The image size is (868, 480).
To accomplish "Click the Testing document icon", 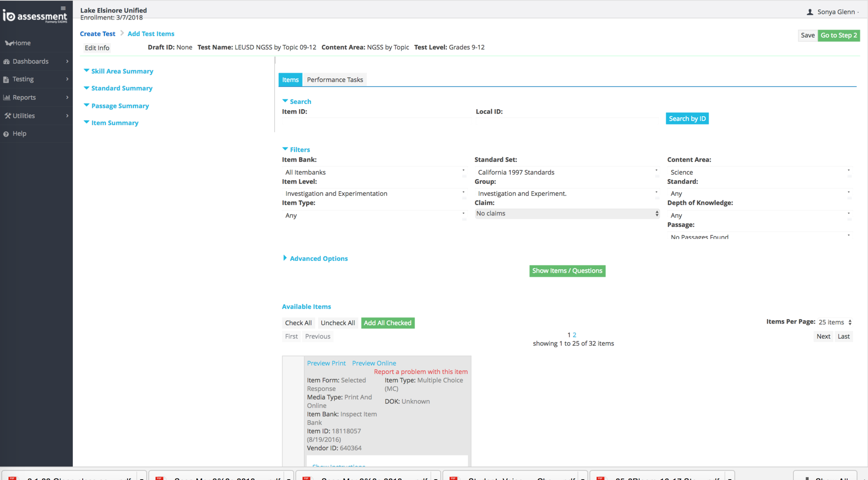I will pos(6,79).
